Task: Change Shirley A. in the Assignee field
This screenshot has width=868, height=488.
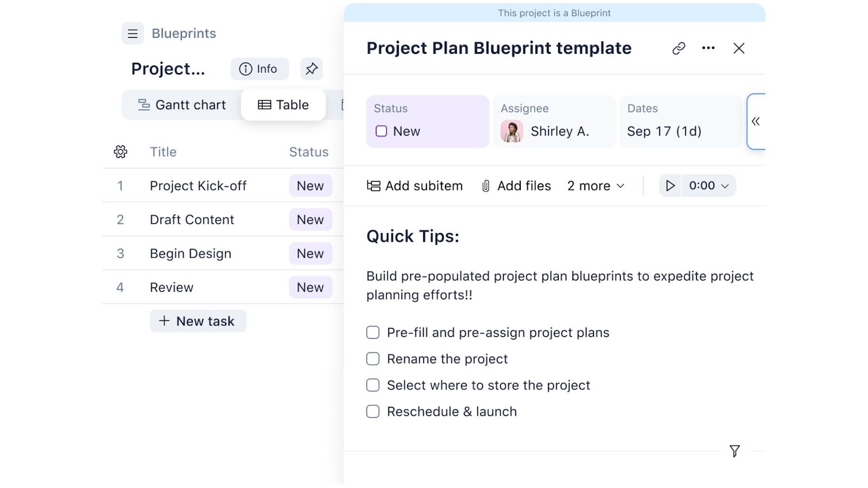Action: pyautogui.click(x=559, y=131)
